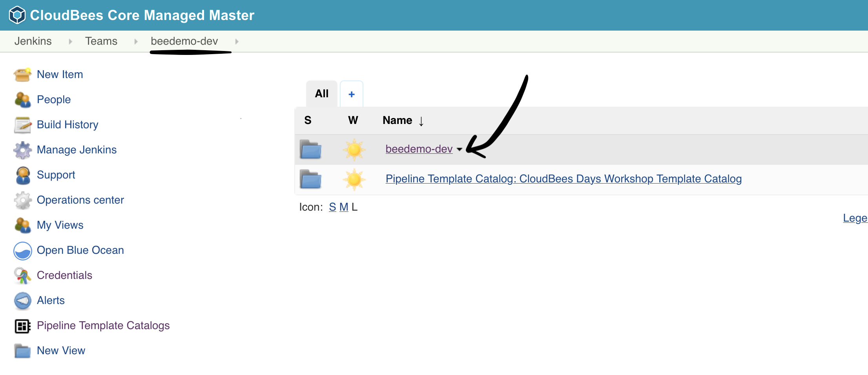Click the Teams breadcrumb
The height and width of the screenshot is (375, 868).
click(x=101, y=41)
